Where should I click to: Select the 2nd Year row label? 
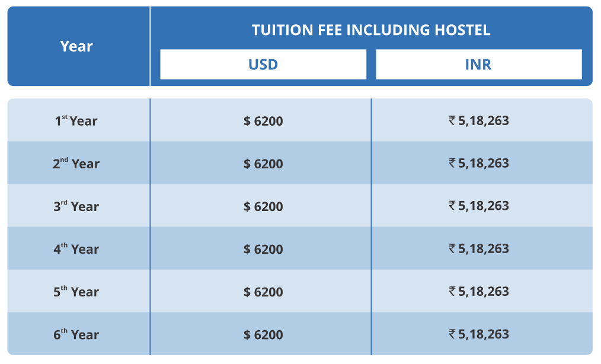coord(76,164)
